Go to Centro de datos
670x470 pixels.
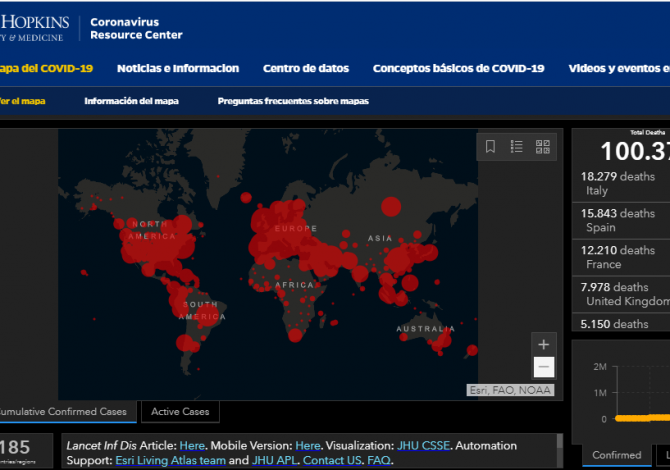point(306,68)
